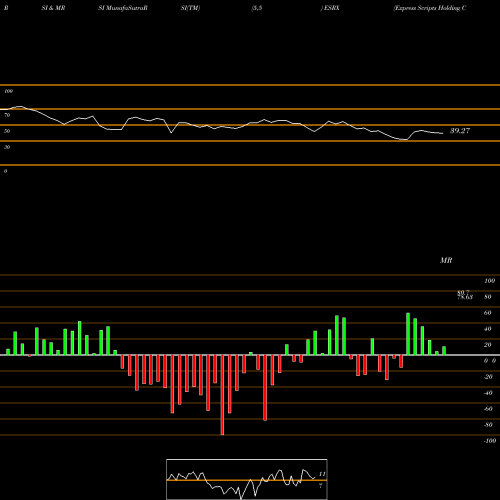Click the -60 label on the MR axis
This screenshot has width=500, height=500.
tap(488, 409)
